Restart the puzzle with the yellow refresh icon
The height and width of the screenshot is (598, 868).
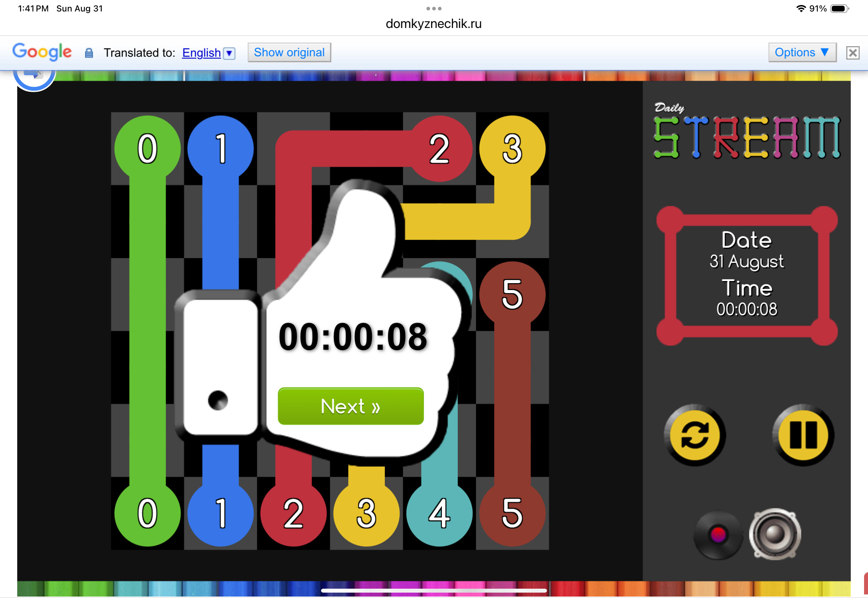coord(695,435)
